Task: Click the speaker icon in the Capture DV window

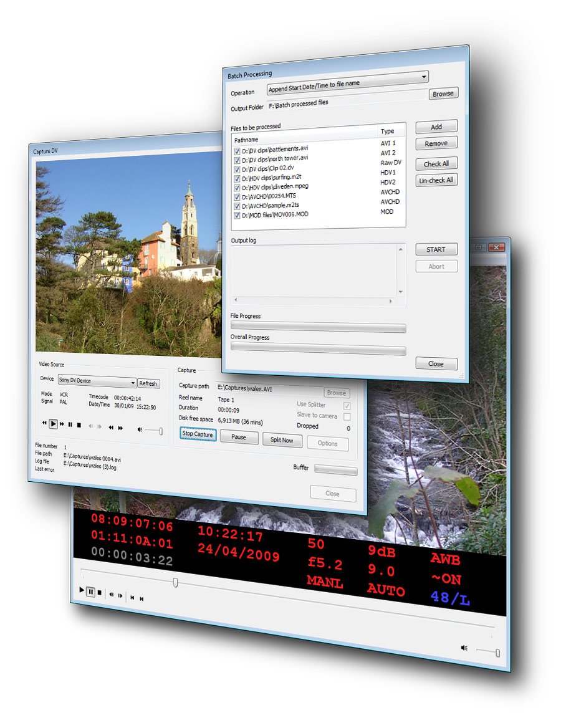Action: point(140,429)
